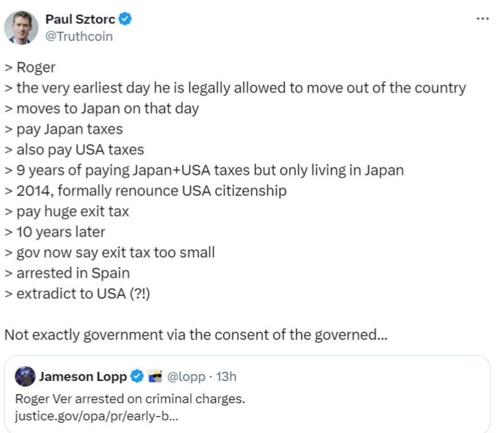
Task: Open the Paul Sztorc display name link
Action: tap(80, 19)
